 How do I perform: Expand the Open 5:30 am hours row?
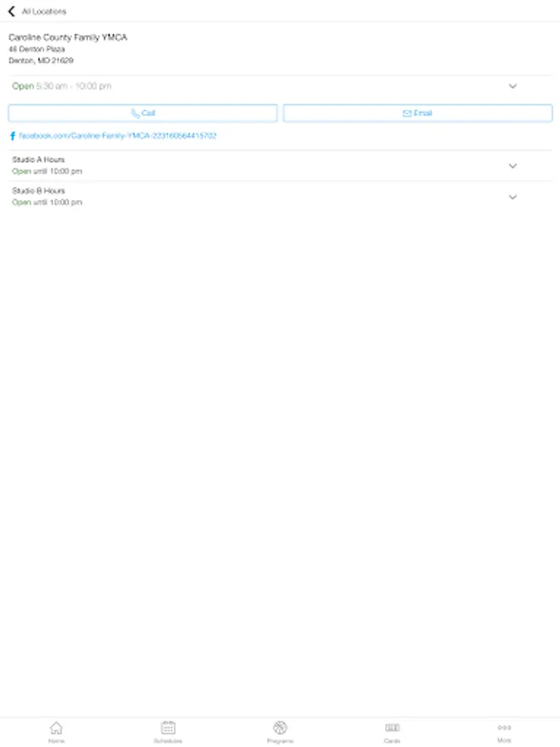point(280,86)
